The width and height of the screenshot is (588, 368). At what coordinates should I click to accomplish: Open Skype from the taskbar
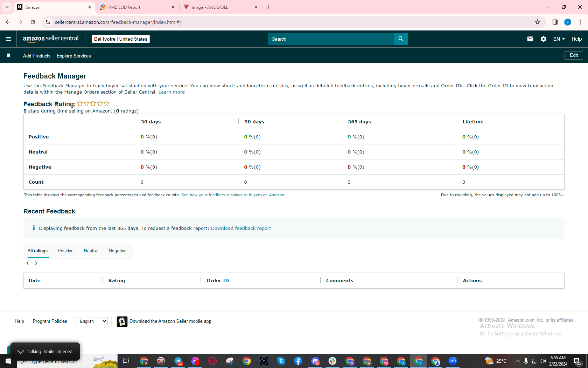[x=281, y=361]
